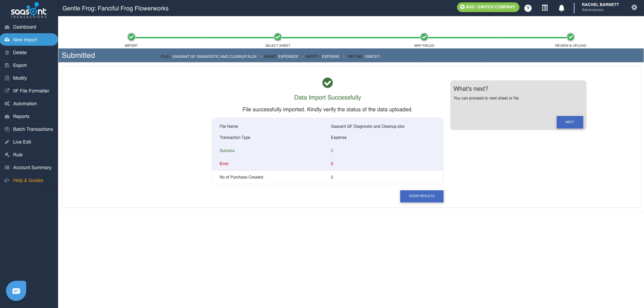Click the list icon beside help
The image size is (644, 308).
tap(545, 8)
